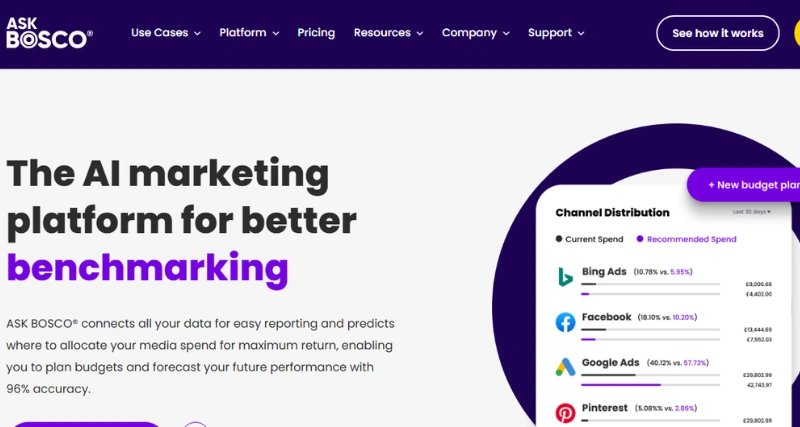Click the Channel Distribution heading
This screenshot has width=800, height=427.
coord(612,212)
